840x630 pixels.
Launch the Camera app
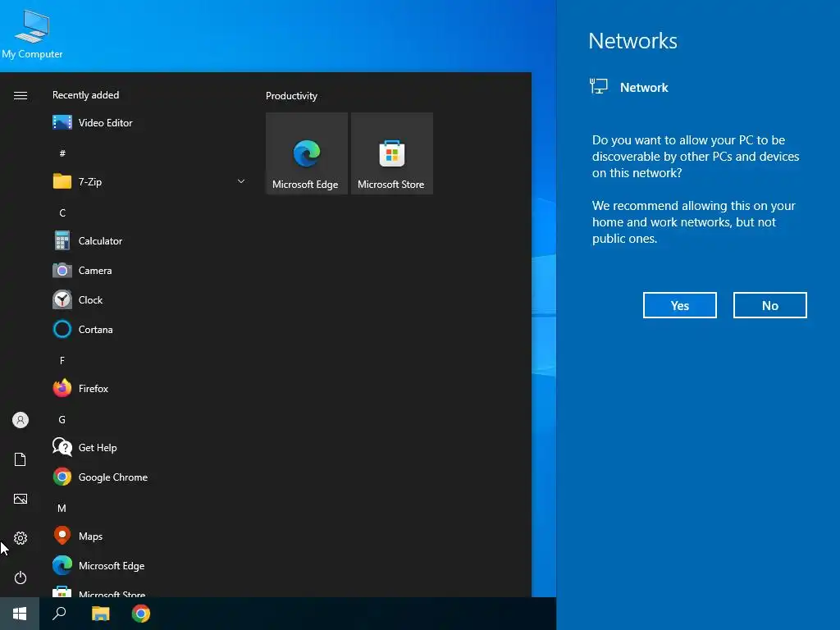pos(149,271)
